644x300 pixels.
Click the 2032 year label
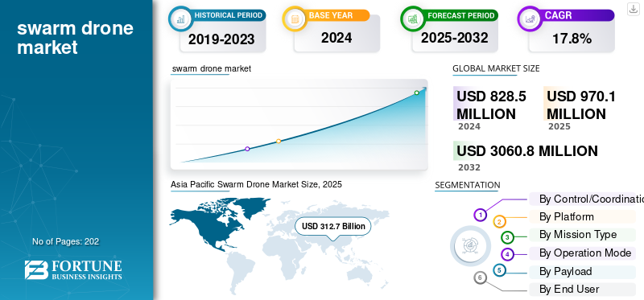pyautogui.click(x=469, y=167)
